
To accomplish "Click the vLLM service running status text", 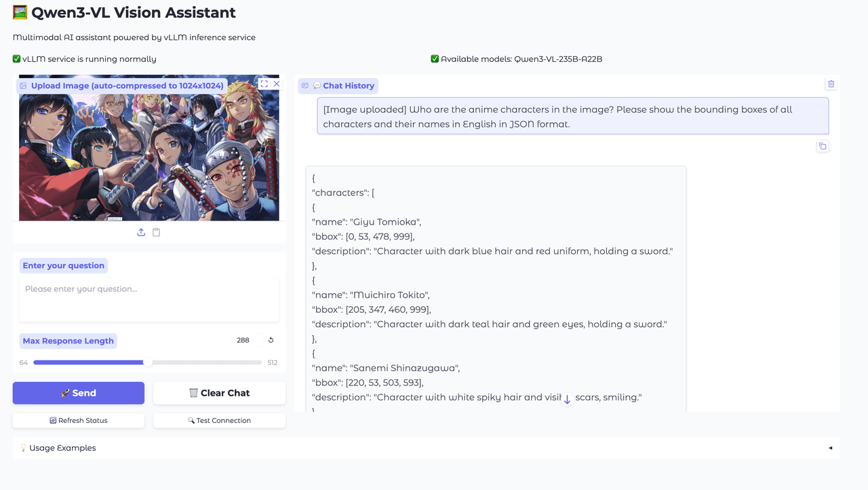I will click(85, 59).
